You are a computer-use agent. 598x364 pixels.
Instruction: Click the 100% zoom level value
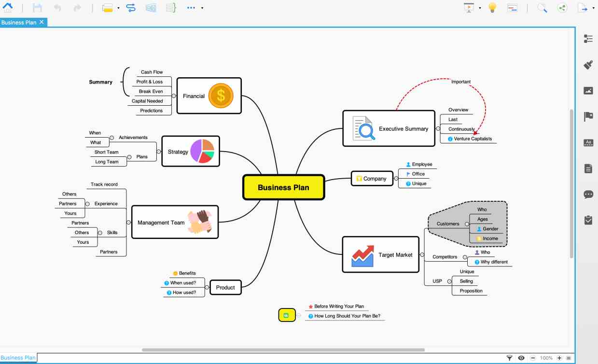pyautogui.click(x=546, y=358)
